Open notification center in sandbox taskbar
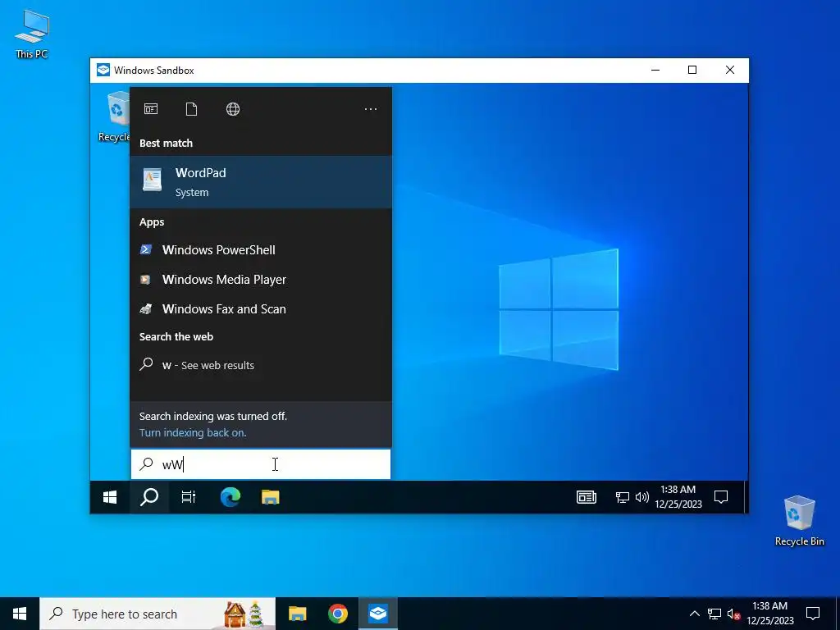The height and width of the screenshot is (630, 840). (x=721, y=498)
